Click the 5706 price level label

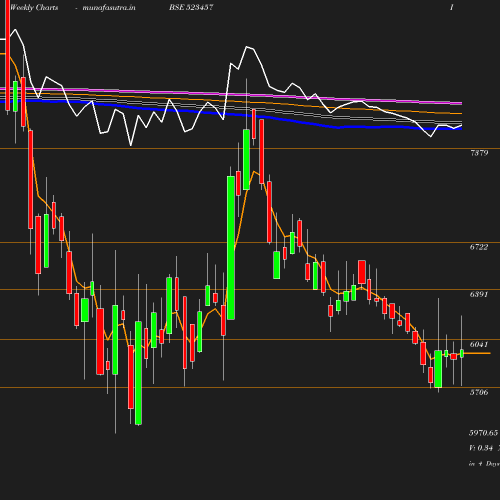(479, 392)
